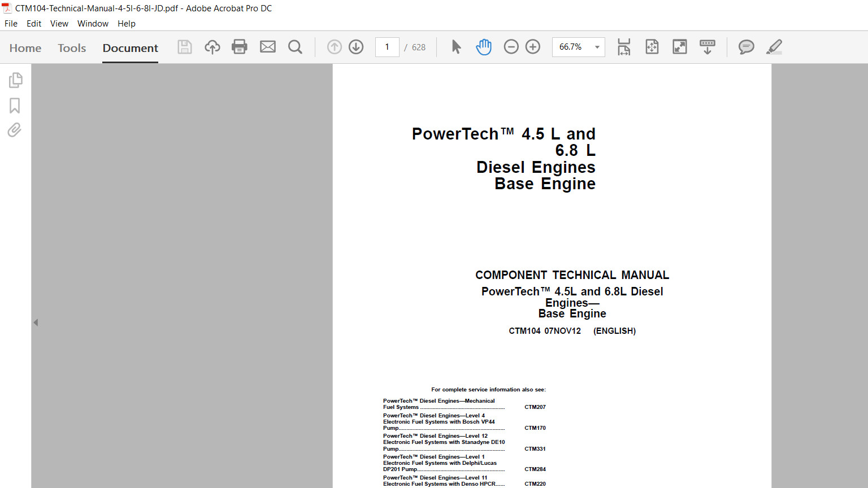Click the page number input field
868x488 pixels.
(x=387, y=47)
